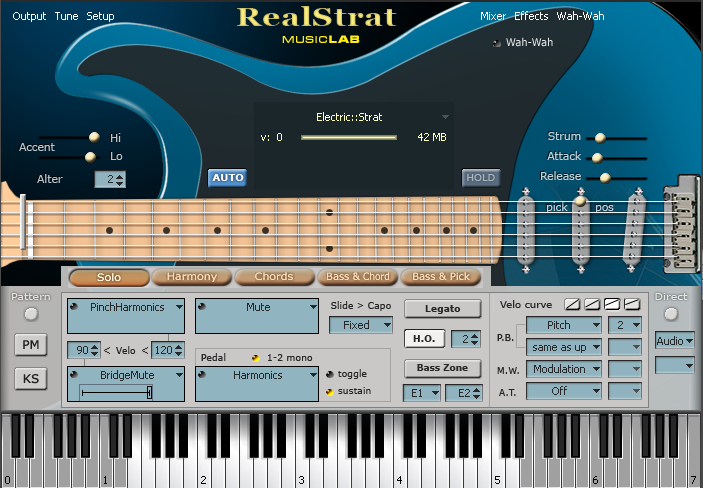Enable the 1-2 mono pedal option
703x488 pixels.
point(256,358)
